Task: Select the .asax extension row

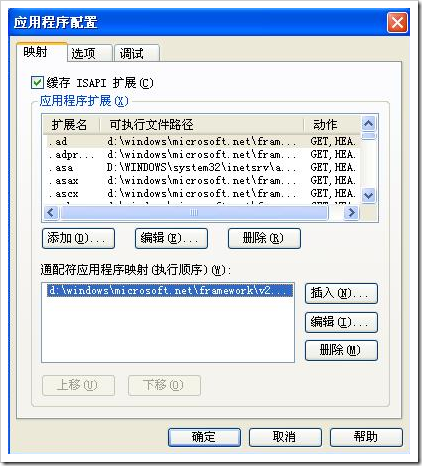Action: pos(202,180)
